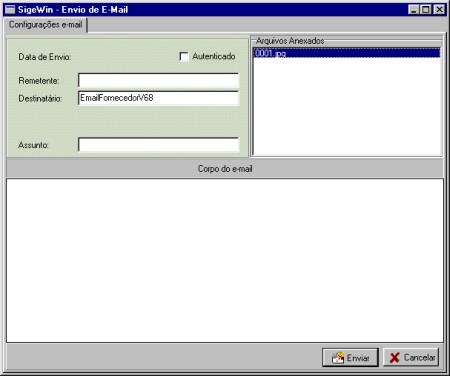Click inside the Corpo do e-mail text area

[x=225, y=260]
